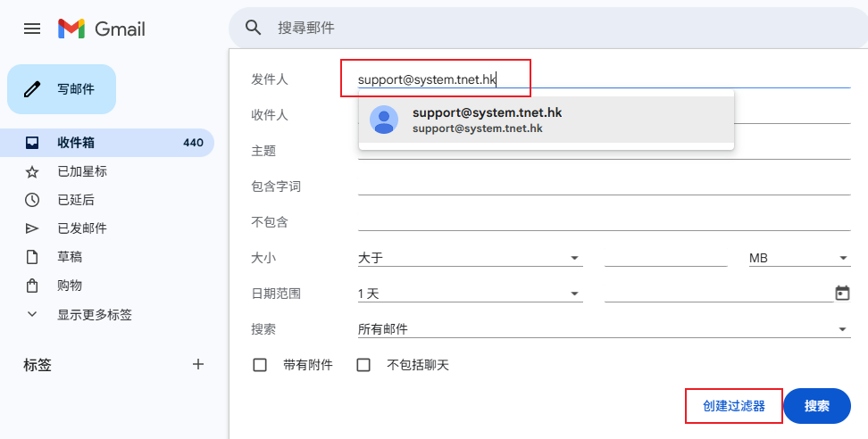Screen dimensions: 868x439
Task: Click the star icon for 已加星标
Action: click(x=32, y=171)
